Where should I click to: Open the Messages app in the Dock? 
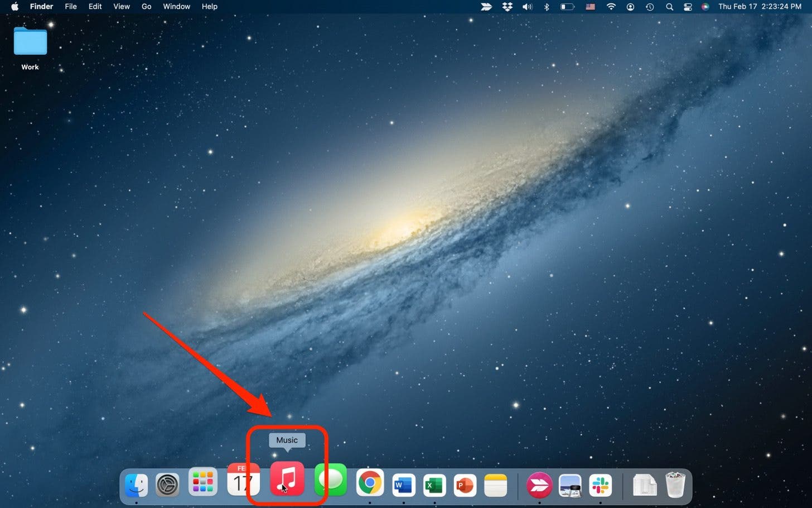pyautogui.click(x=331, y=480)
